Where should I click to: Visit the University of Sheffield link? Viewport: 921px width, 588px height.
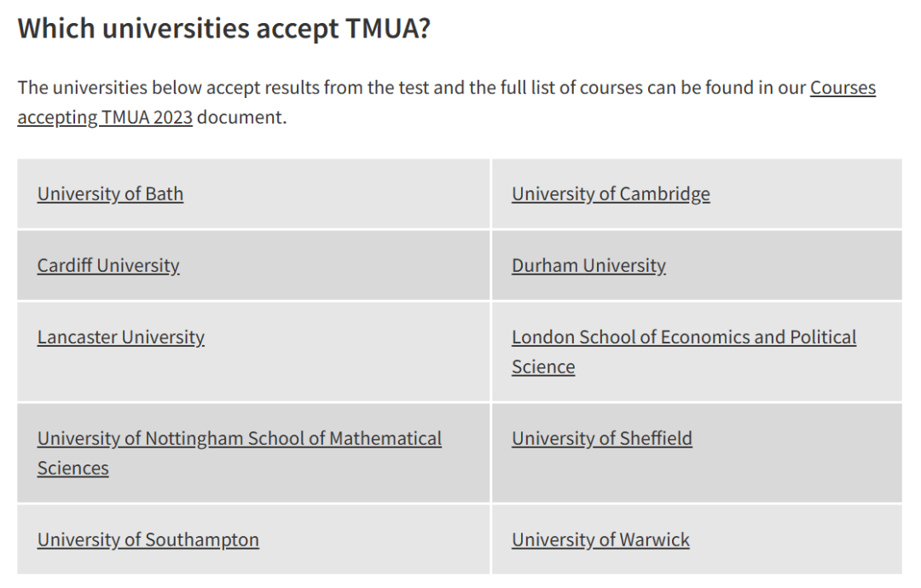tap(602, 438)
